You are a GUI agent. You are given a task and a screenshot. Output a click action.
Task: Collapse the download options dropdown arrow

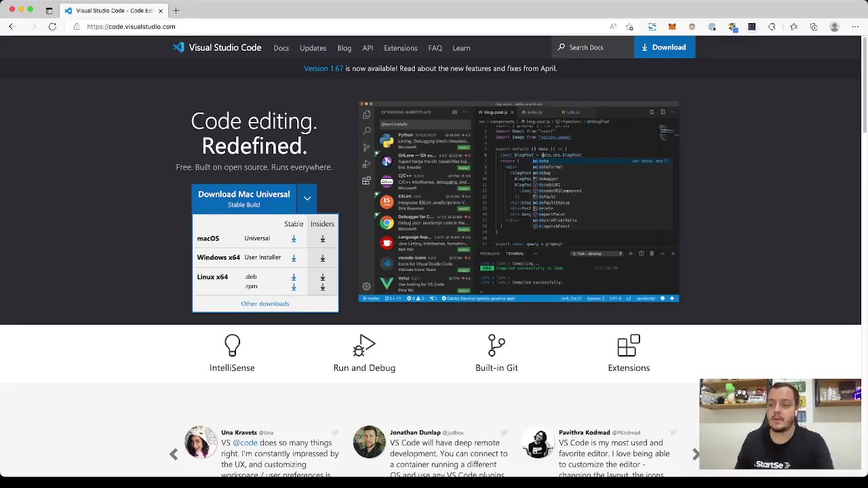[x=307, y=199]
